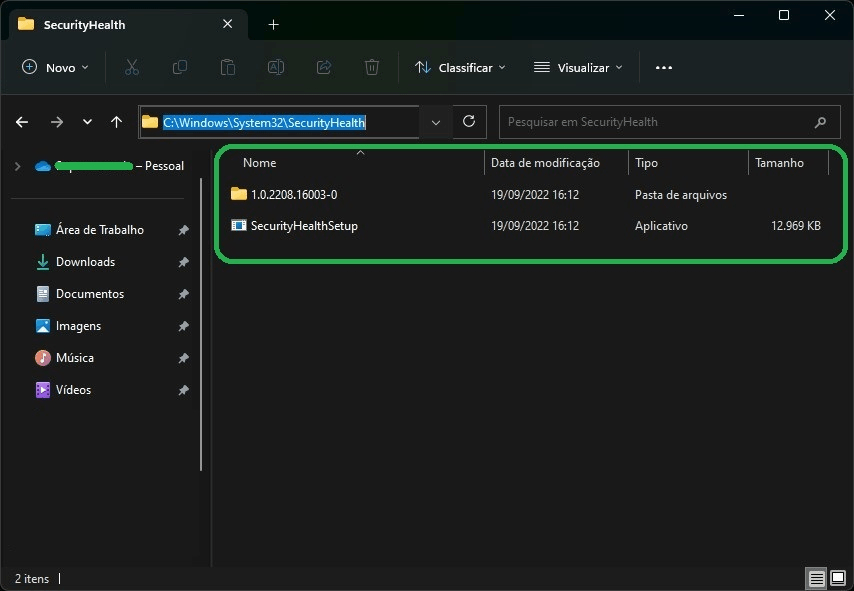Viewport: 854px width, 591px height.
Task: Click the Aplicativo type cell
Action: point(661,226)
